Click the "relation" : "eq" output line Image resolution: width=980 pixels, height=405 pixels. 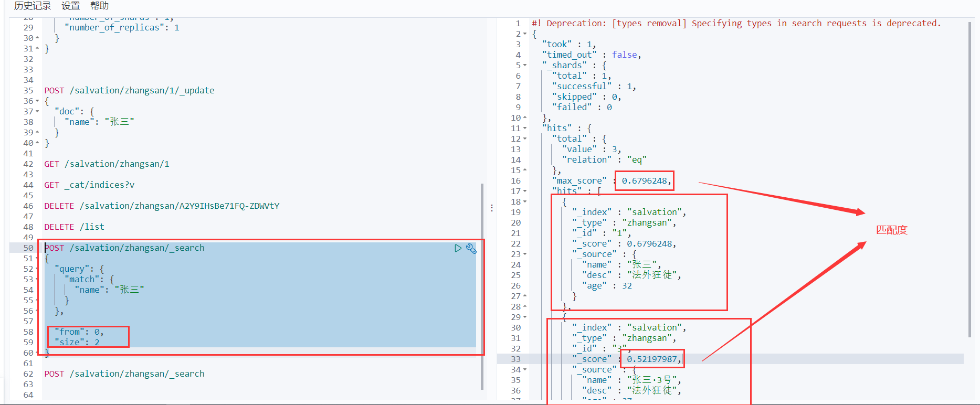[x=604, y=159]
